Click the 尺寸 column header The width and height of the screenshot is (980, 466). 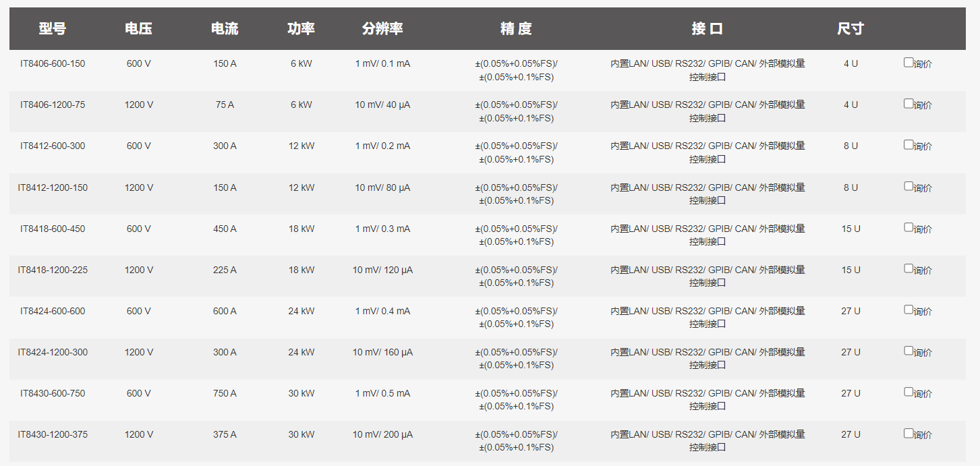[x=851, y=28]
